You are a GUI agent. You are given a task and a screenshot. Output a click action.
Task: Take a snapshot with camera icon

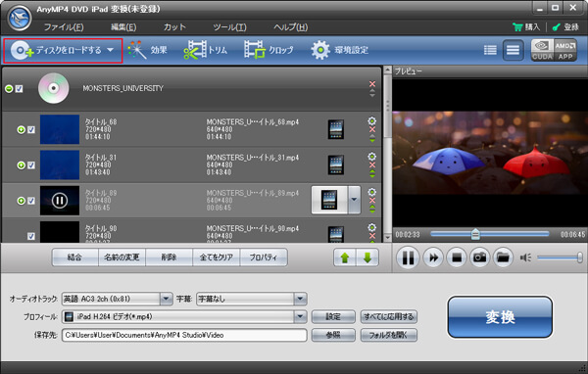479,257
